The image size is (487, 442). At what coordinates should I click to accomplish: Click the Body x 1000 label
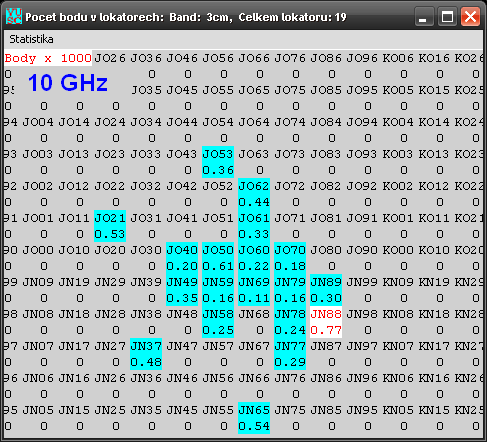(48, 58)
